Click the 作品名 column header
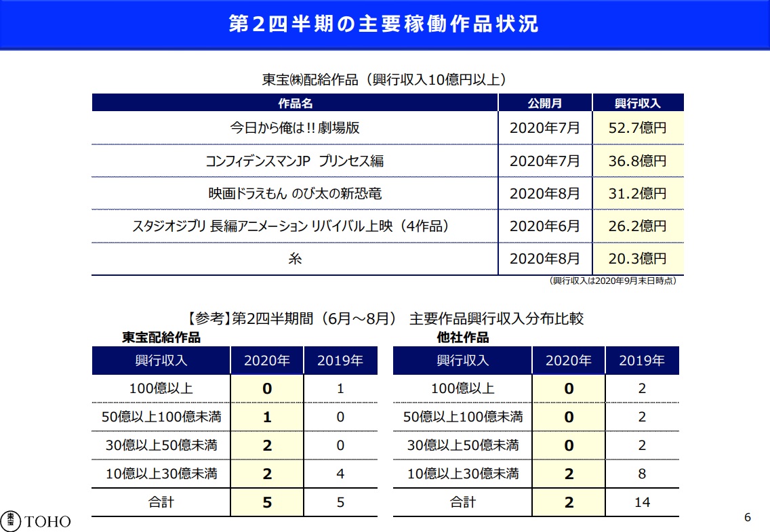The height and width of the screenshot is (532, 770). point(295,103)
